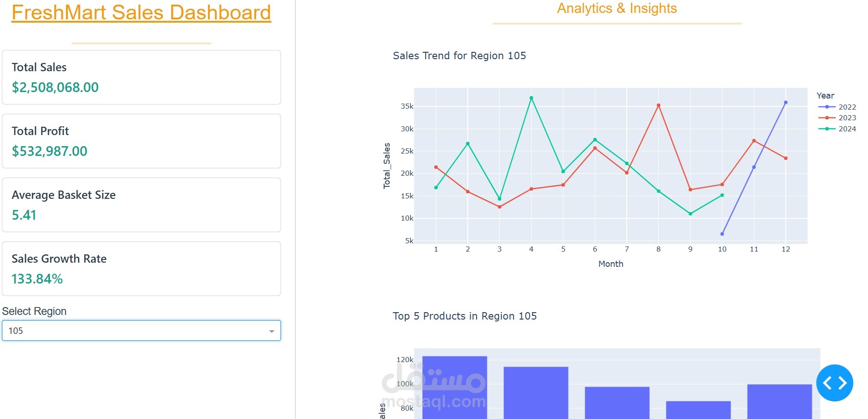Screen dimensions: 868x419
Task: Click the 2023 data point at month 3
Action: pos(500,207)
